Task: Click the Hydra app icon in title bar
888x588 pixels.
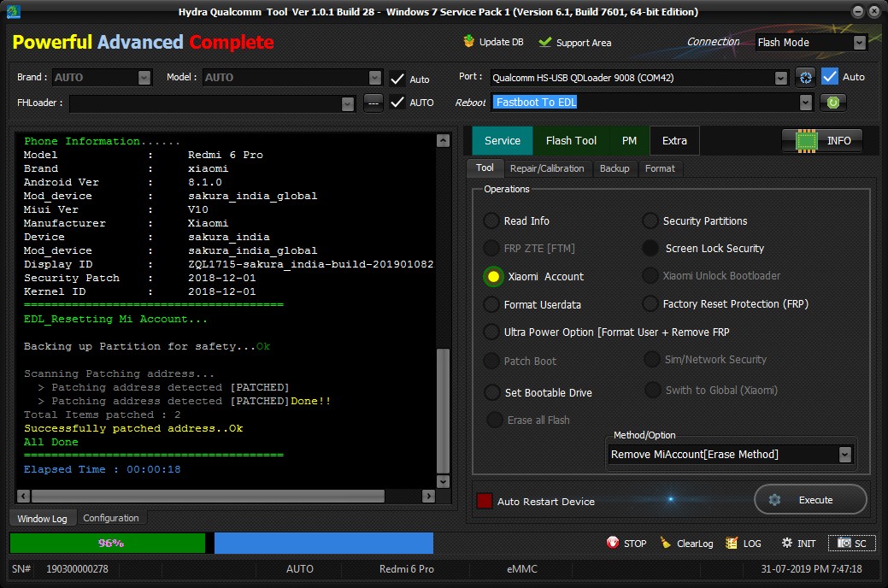Action: [13, 11]
